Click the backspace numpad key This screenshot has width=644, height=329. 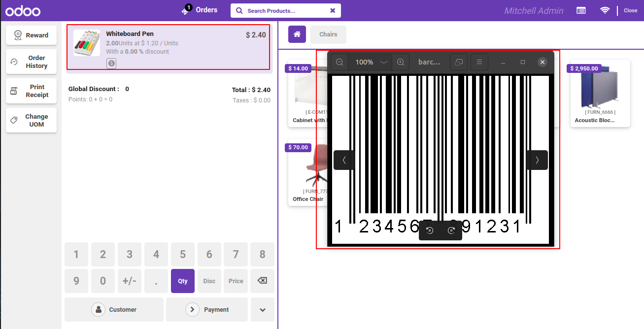(262, 281)
